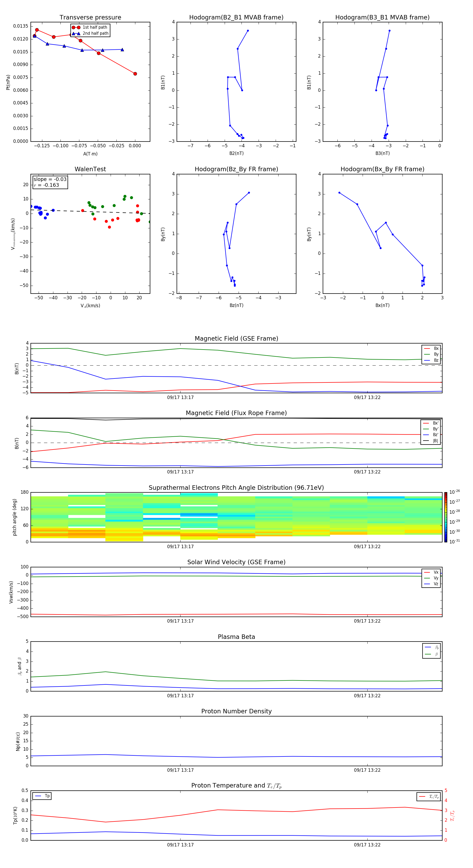The image size is (473, 868).
Task: Click the Tp legend box
Action: 42,796
